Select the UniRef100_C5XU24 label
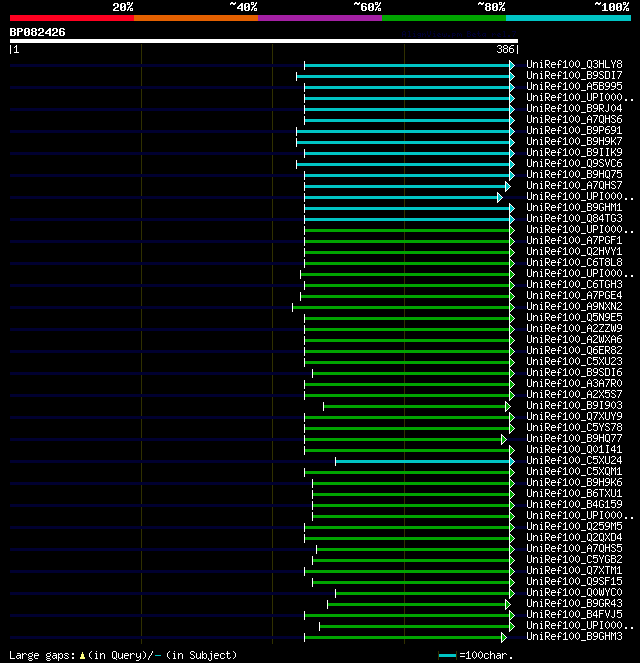 574,460
